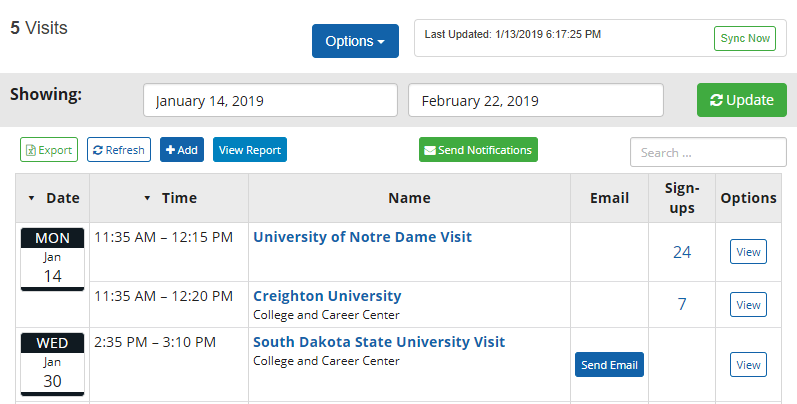Screen dimensions: 797x404
Task: Click the Search text box
Action: pyautogui.click(x=708, y=153)
